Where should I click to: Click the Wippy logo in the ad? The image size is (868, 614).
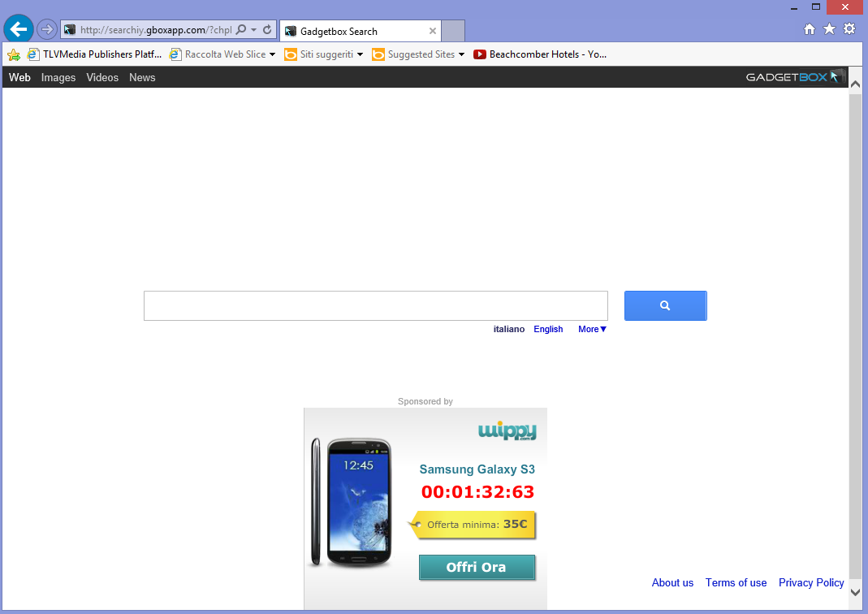coord(507,430)
